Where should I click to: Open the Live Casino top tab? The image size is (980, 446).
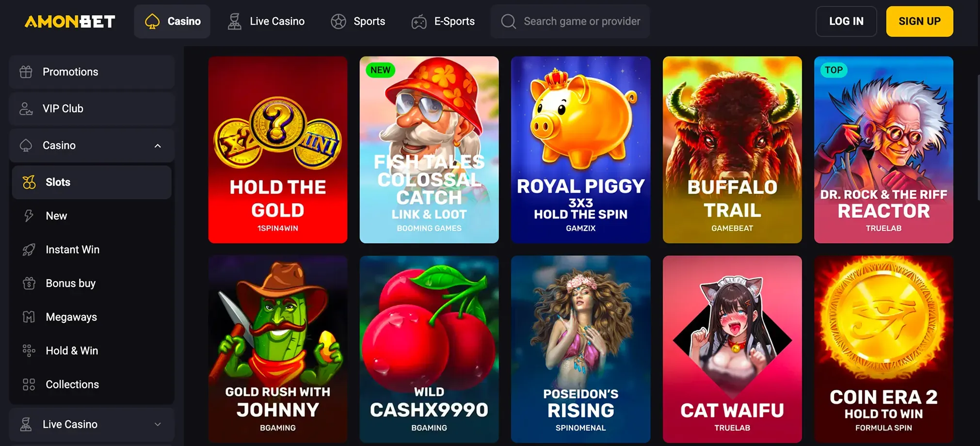[266, 21]
